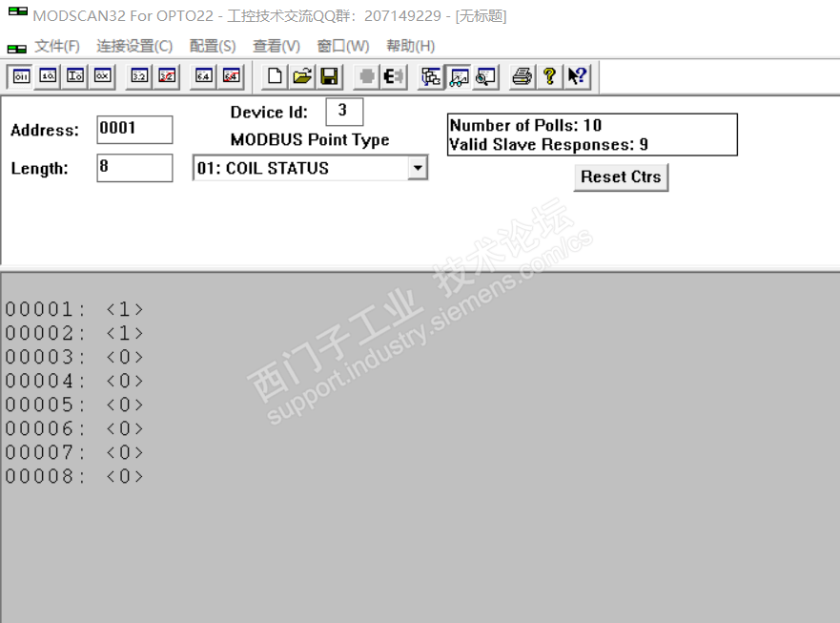The width and height of the screenshot is (840, 623).
Task: Click the Address input field
Action: point(134,129)
